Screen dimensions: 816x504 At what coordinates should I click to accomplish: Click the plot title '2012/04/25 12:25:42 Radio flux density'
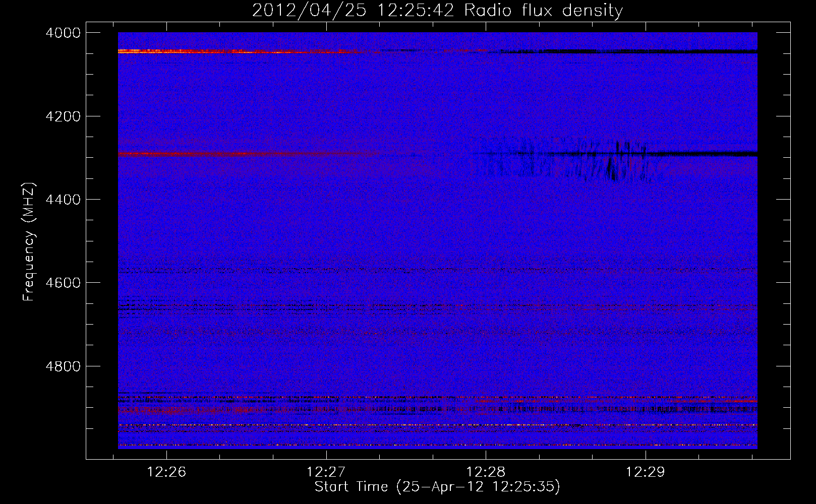pos(437,10)
